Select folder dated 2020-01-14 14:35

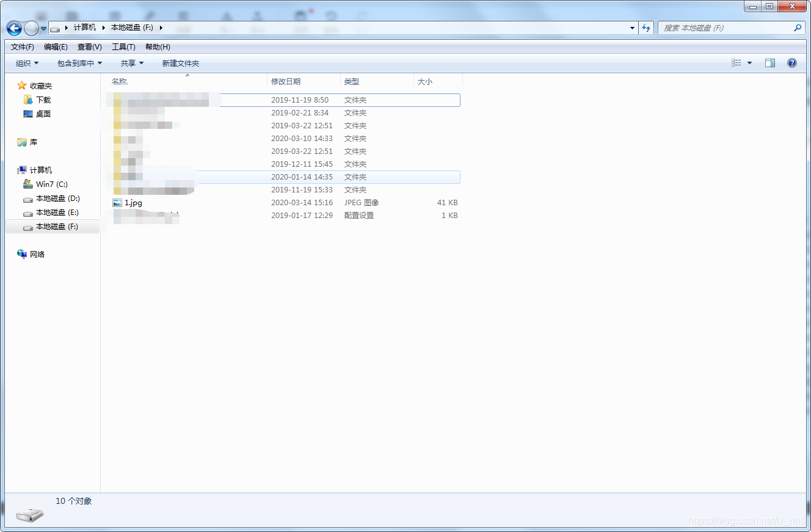coord(284,177)
